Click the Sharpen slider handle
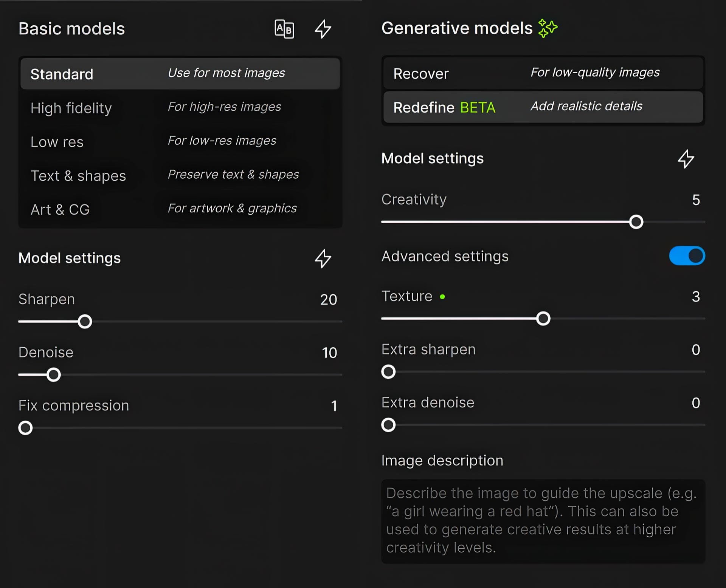726x588 pixels. tap(85, 322)
